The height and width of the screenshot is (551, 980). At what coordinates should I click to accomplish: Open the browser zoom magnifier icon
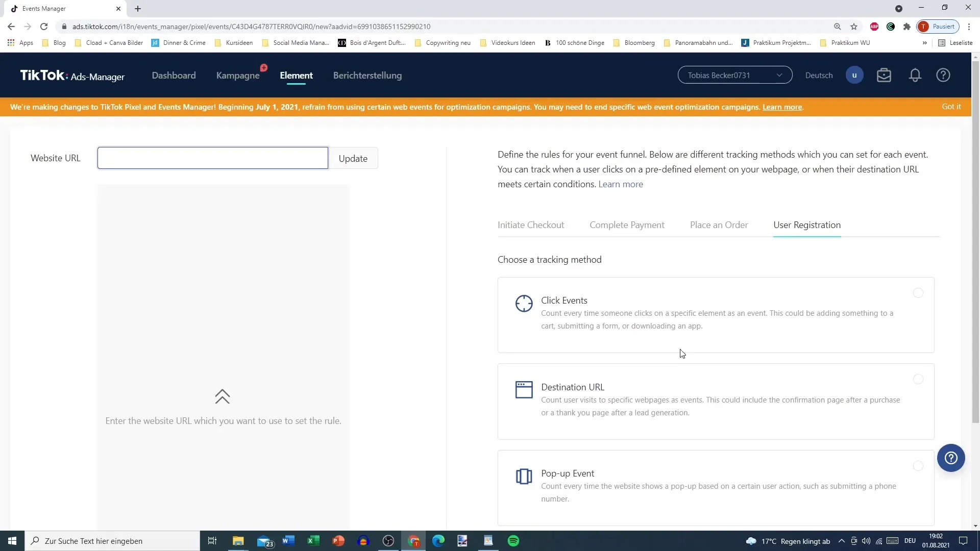[837, 27]
